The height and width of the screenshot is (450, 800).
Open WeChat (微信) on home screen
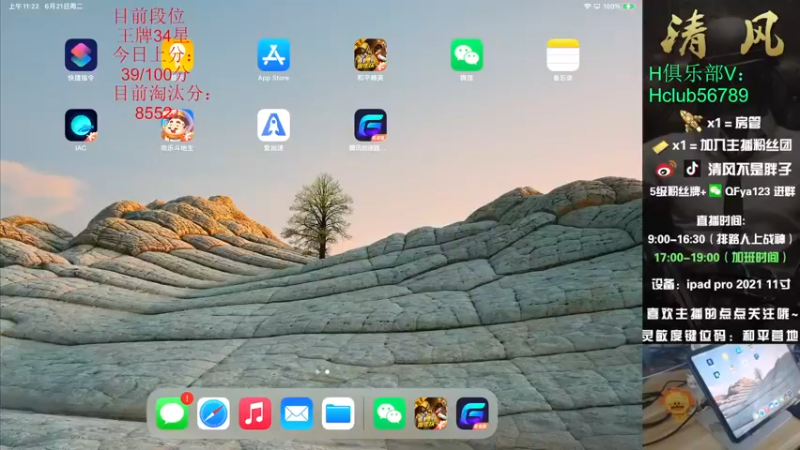467,55
